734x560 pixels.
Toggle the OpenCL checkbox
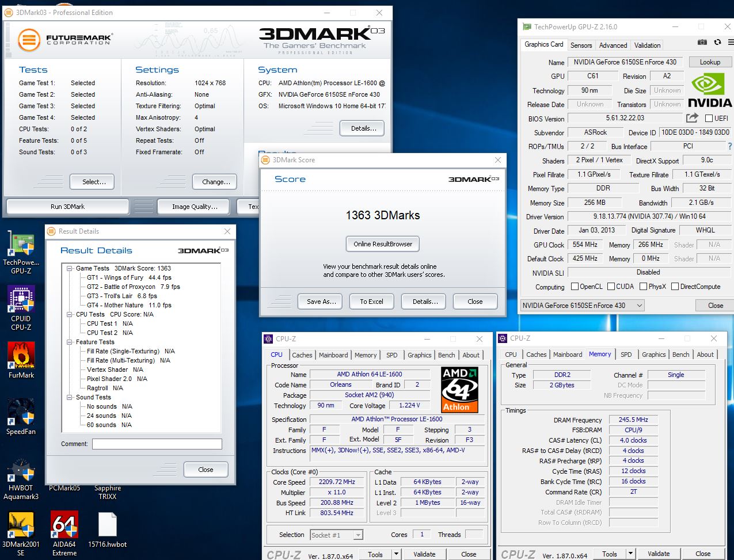[x=575, y=287]
